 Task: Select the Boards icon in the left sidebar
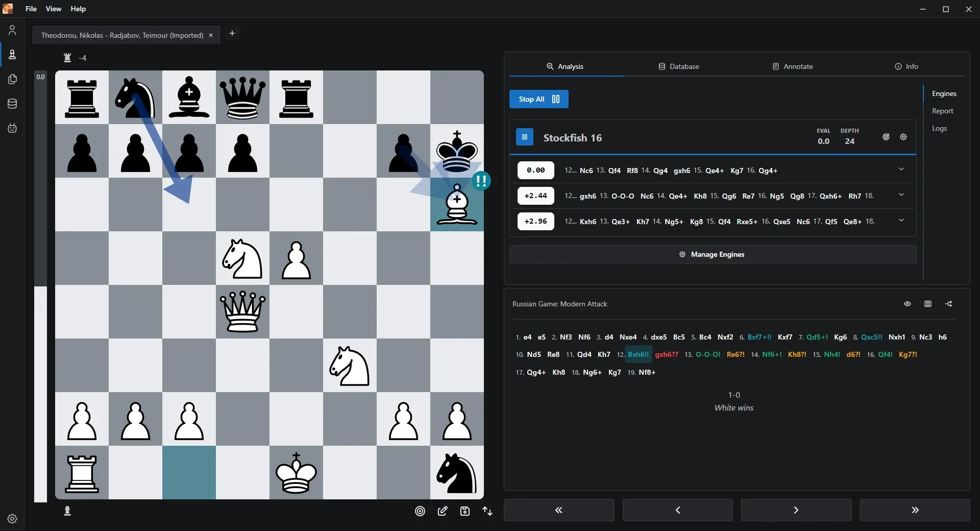pos(12,55)
